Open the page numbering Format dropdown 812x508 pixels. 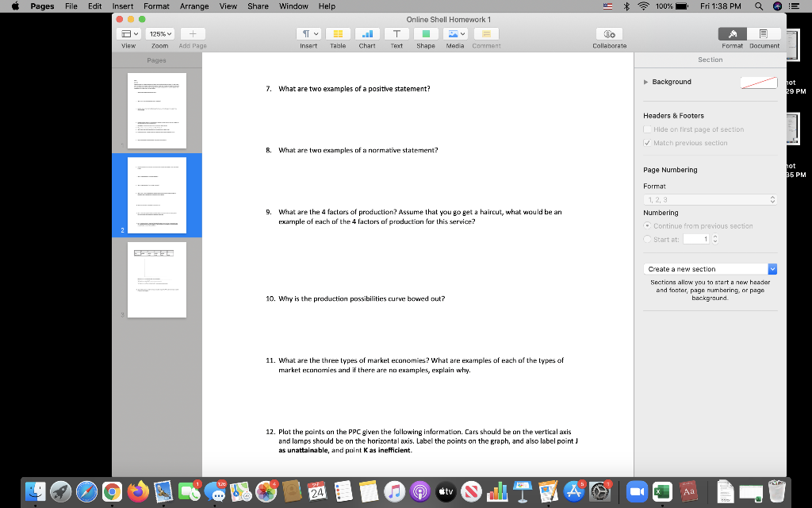(710, 199)
